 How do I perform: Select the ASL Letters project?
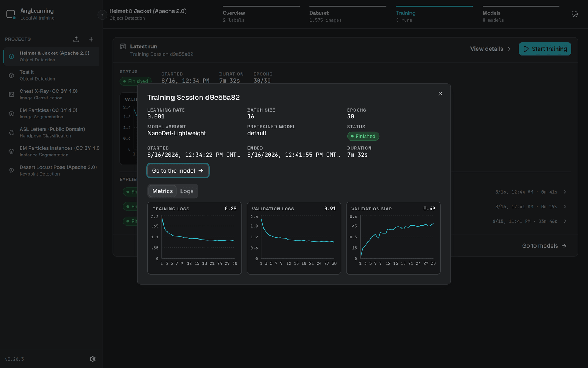(51, 132)
